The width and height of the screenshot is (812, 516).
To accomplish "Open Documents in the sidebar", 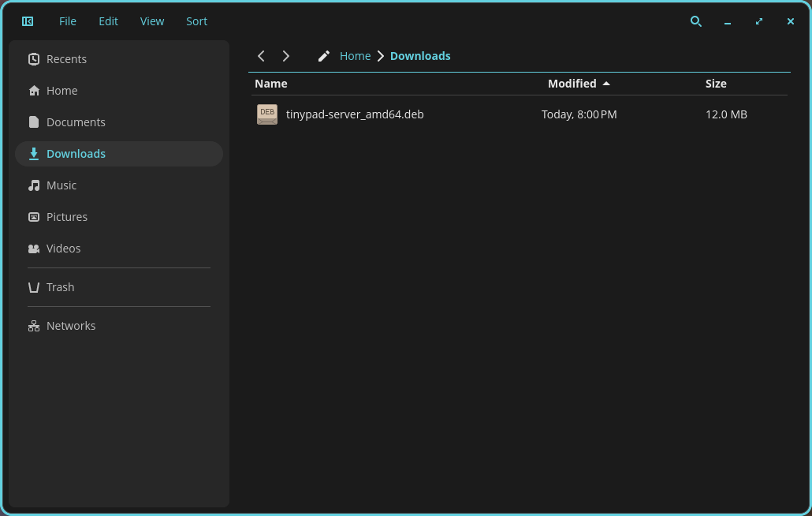I will (x=119, y=122).
